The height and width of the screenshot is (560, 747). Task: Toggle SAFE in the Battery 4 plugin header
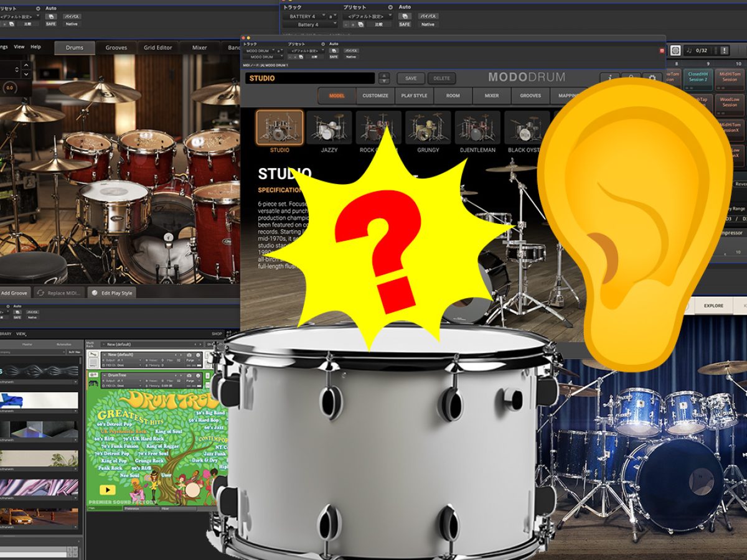(x=405, y=24)
